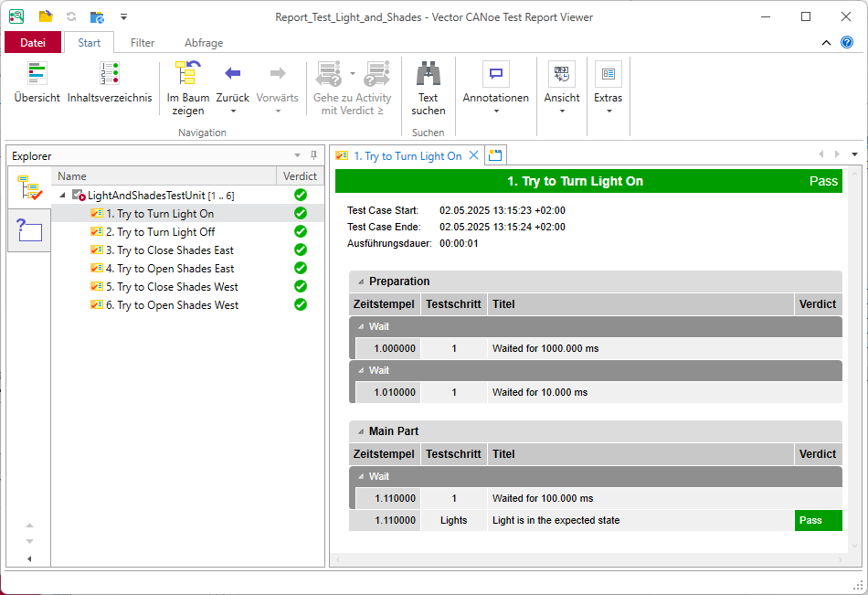Select the test tree view icon in Explorer sidebar

coord(29,187)
